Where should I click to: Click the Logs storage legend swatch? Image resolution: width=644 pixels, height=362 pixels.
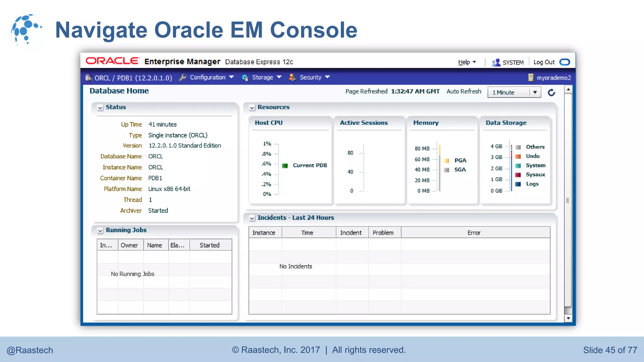pyautogui.click(x=518, y=184)
